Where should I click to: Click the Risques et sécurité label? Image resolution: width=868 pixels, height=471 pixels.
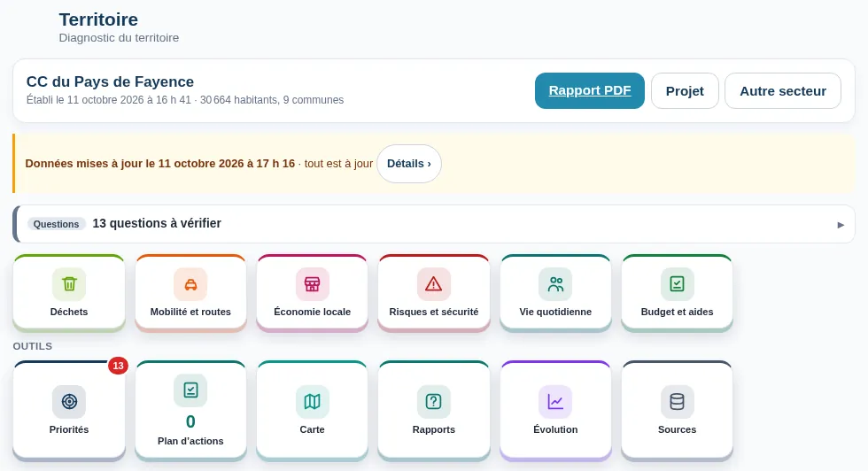[x=433, y=312]
